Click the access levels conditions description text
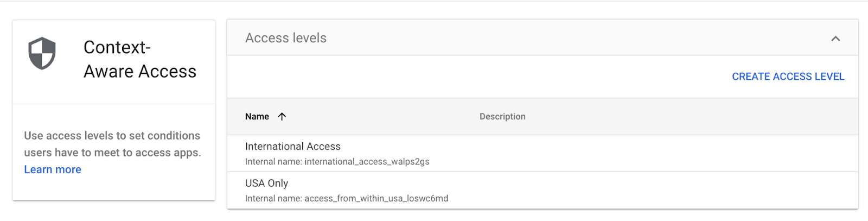 [x=112, y=144]
